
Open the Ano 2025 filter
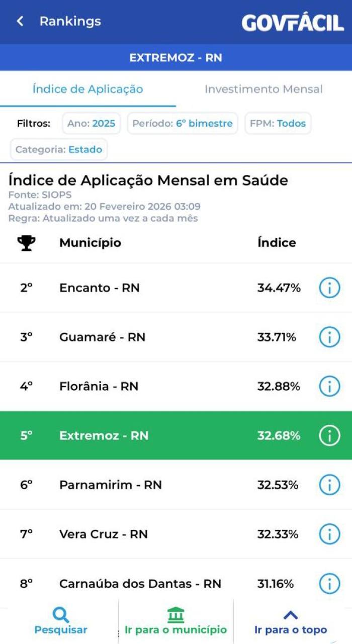click(x=92, y=124)
